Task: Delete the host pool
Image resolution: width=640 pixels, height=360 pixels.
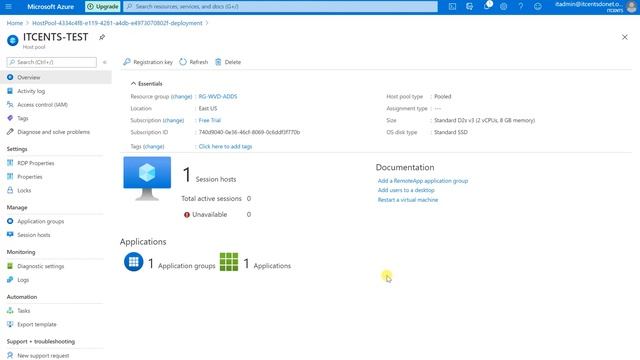Action: (228, 62)
